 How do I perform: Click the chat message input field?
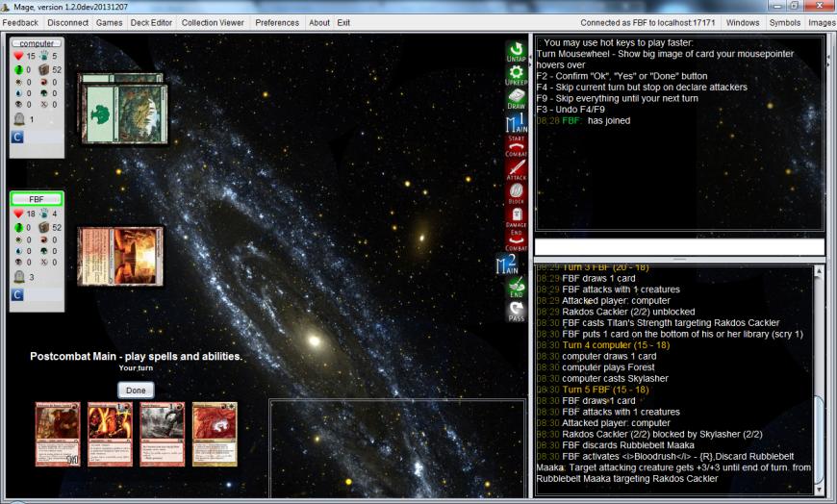pyautogui.click(x=678, y=247)
